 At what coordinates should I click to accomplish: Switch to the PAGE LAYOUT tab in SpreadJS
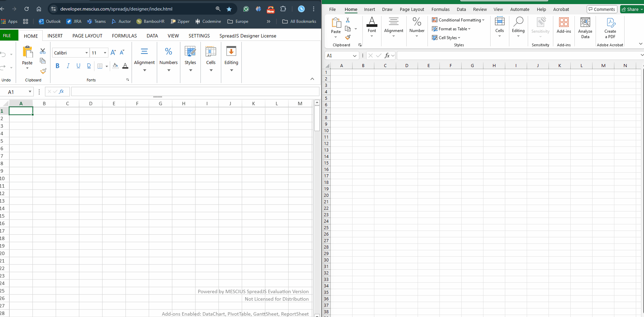[87, 36]
